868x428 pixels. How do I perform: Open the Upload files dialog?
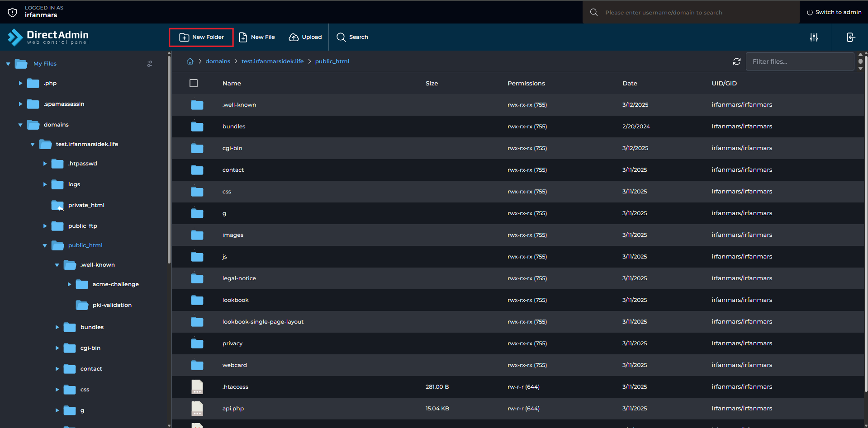tap(305, 37)
